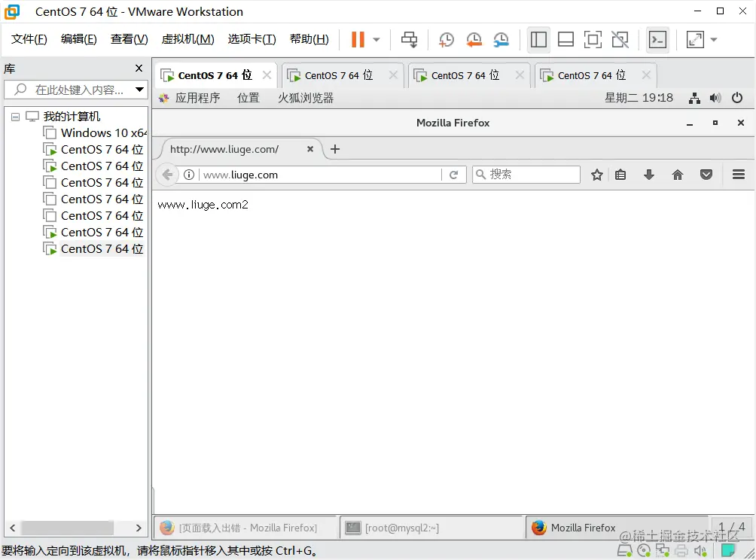
Task: Open the 虚拟机(M) menu
Action: 187,39
